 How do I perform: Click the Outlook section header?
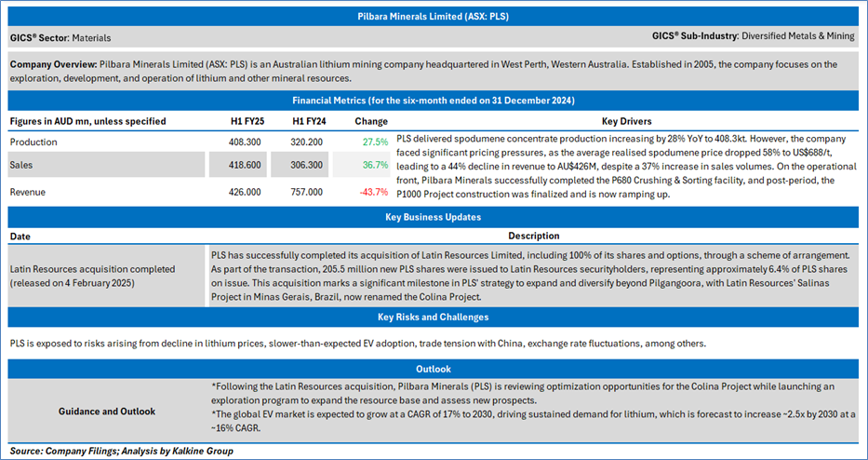point(433,369)
